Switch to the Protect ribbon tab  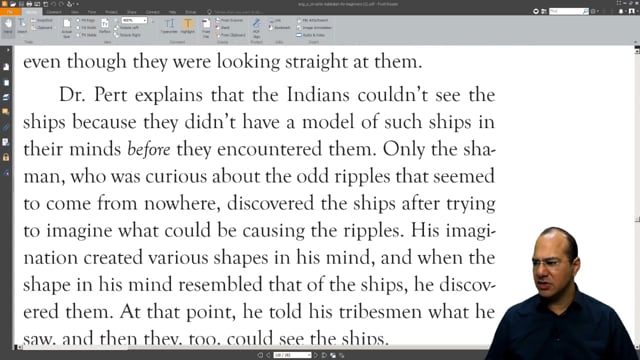(111, 12)
